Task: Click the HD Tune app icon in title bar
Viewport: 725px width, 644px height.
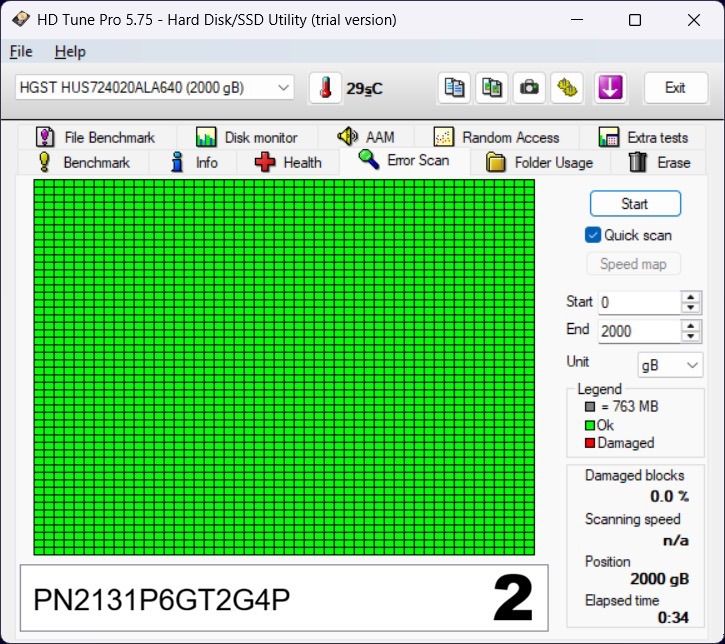Action: (x=21, y=19)
